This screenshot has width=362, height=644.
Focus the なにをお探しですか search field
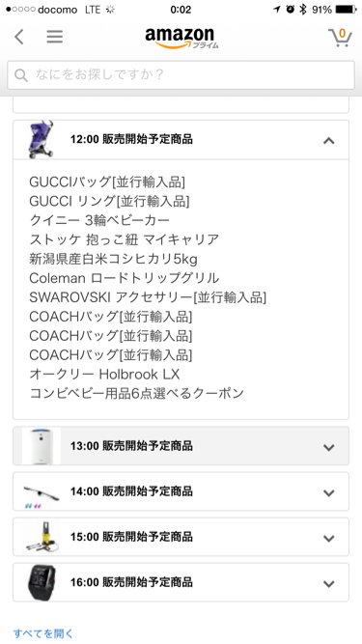point(181,74)
